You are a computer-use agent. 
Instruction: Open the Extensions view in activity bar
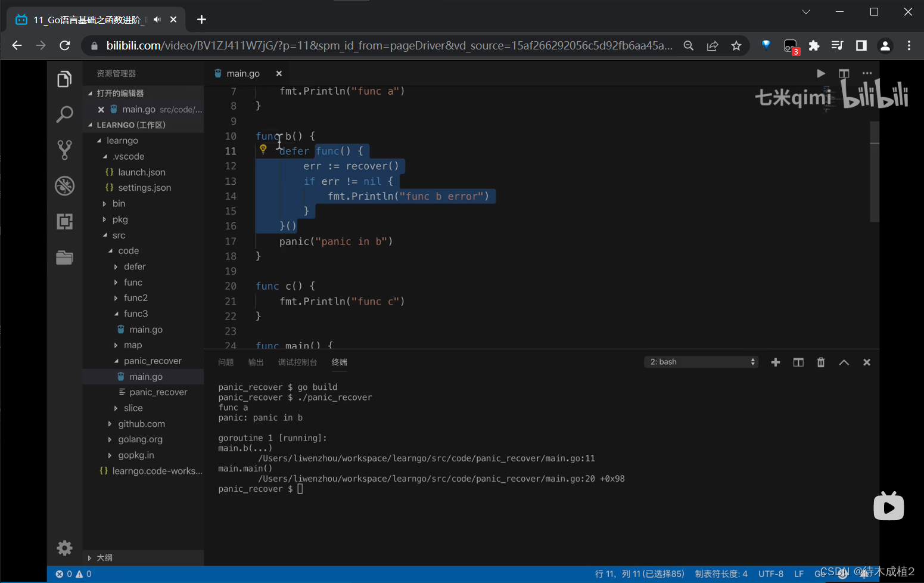[x=64, y=221]
